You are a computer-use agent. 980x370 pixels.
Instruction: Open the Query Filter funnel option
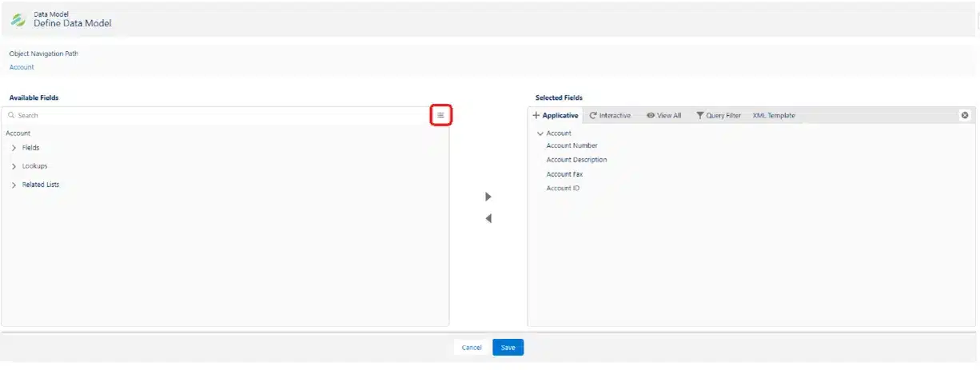point(718,116)
